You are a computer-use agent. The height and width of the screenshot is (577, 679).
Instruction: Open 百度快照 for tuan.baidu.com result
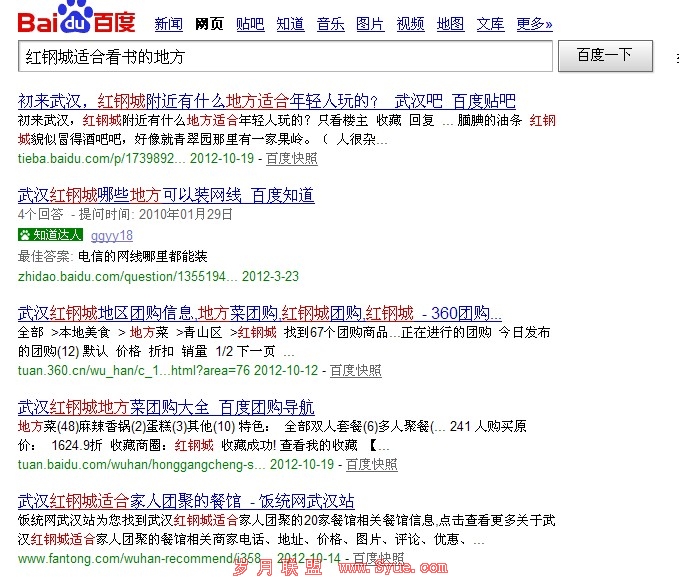[372, 464]
